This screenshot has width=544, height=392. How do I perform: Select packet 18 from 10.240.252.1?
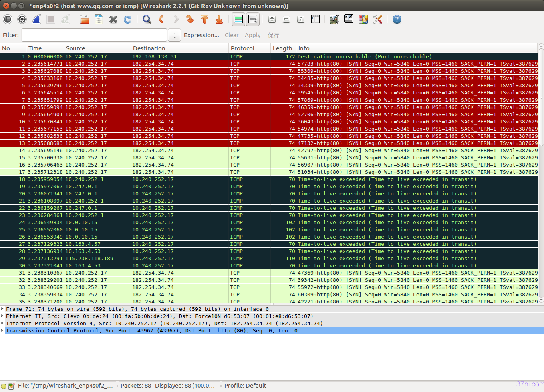point(269,179)
